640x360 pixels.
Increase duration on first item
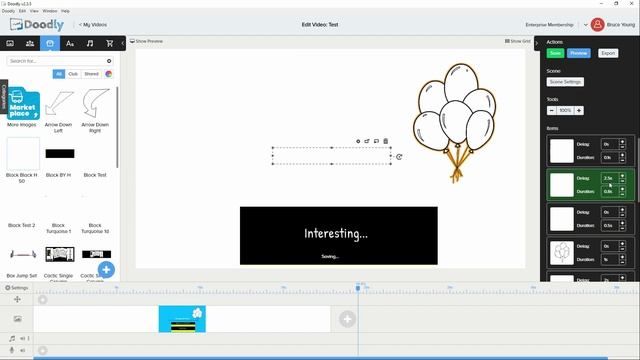(622, 155)
